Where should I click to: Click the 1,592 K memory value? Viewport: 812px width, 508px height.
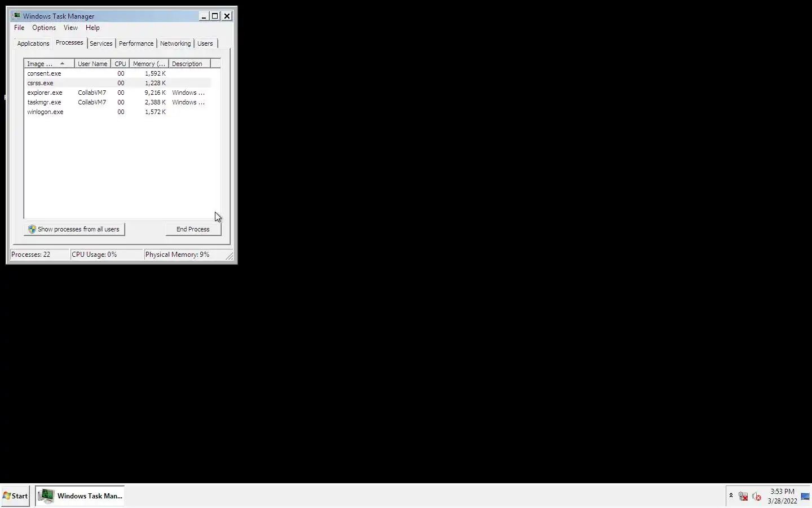point(155,73)
